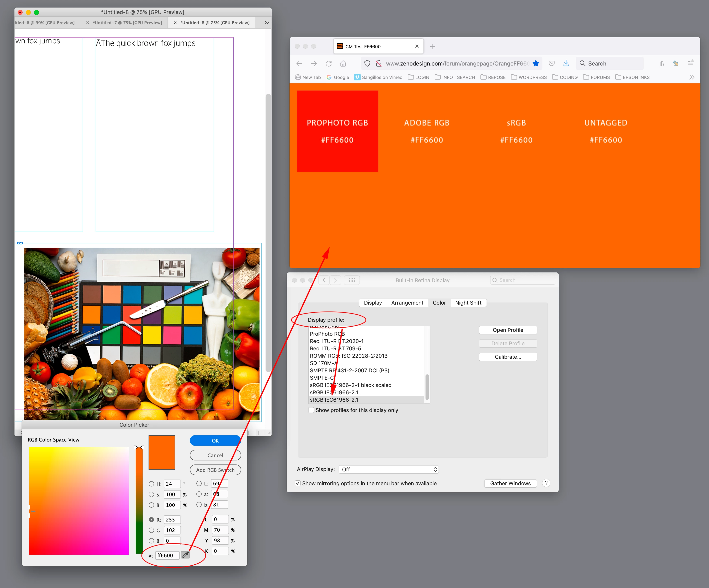Click the blue bookmark star icon

536,63
